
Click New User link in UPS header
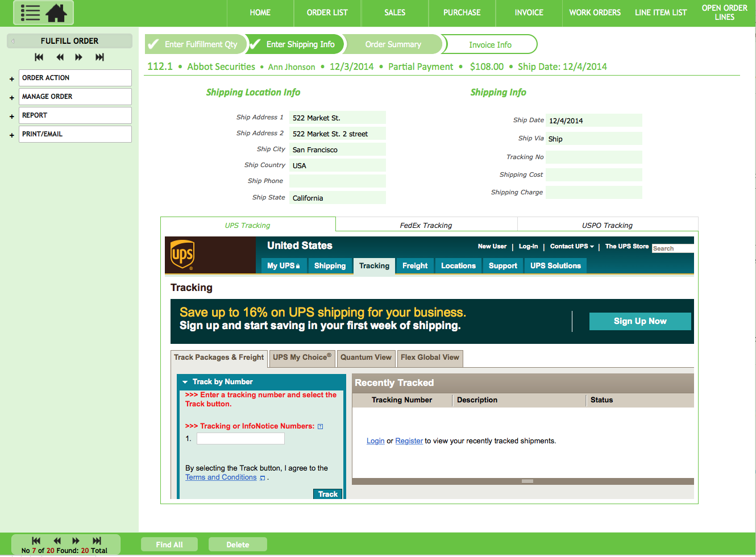click(492, 246)
